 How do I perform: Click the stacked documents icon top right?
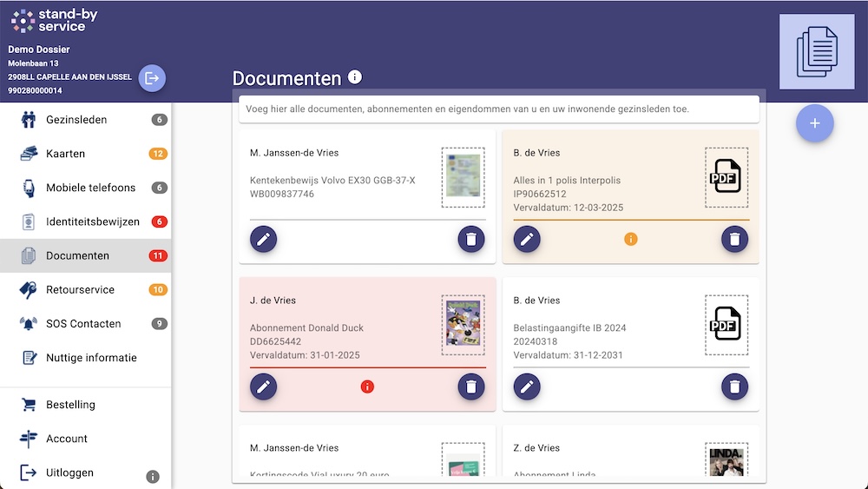click(x=817, y=51)
